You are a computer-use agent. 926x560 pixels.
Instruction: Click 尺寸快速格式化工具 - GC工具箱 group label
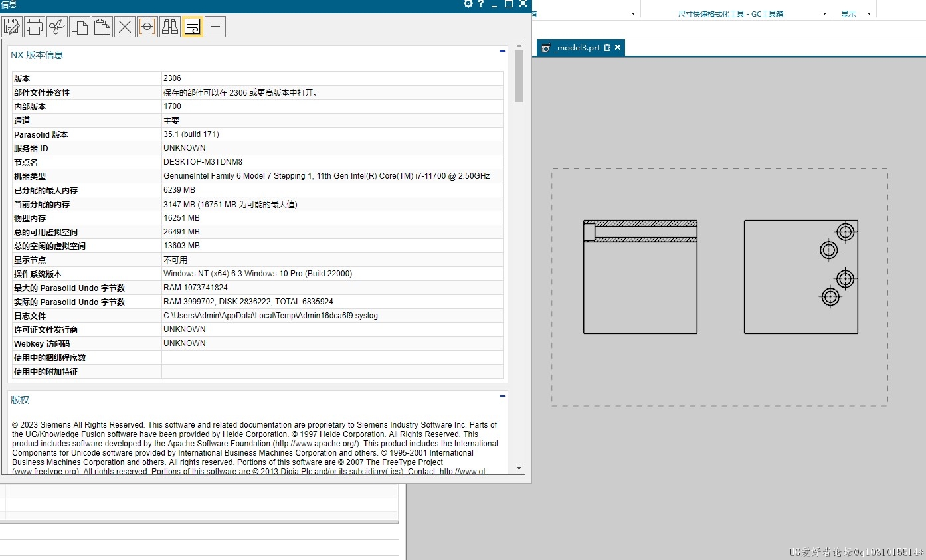coord(731,14)
